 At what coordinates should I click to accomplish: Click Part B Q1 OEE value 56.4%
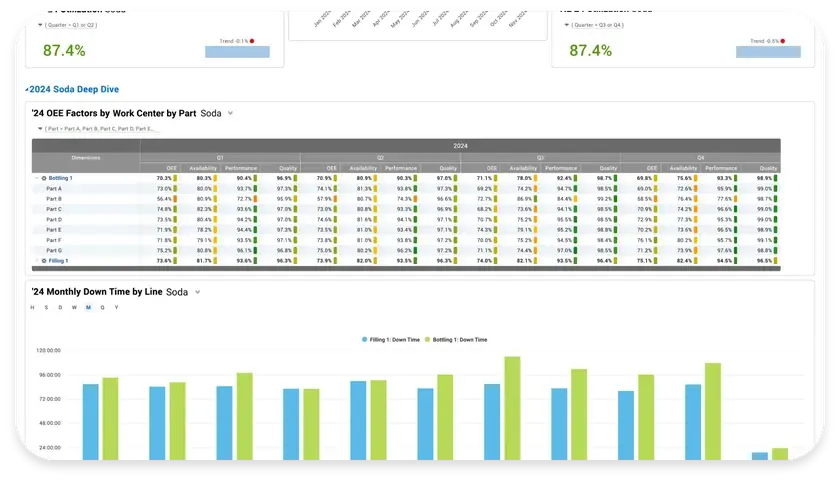pos(164,199)
